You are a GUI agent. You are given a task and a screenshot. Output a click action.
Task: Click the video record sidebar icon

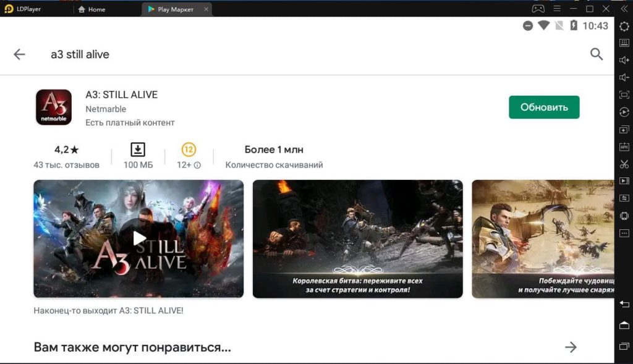pos(624,181)
